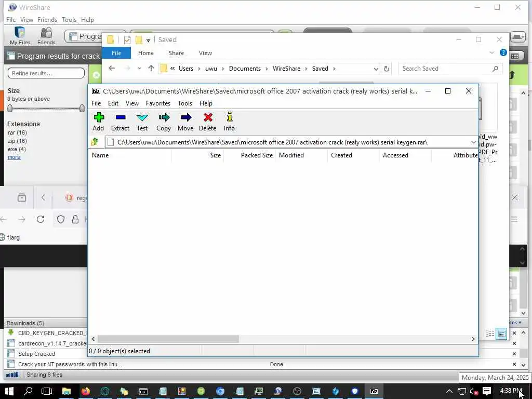This screenshot has height=399, width=532.
Task: Open File Explorer from the taskbar
Action: (x=66, y=391)
